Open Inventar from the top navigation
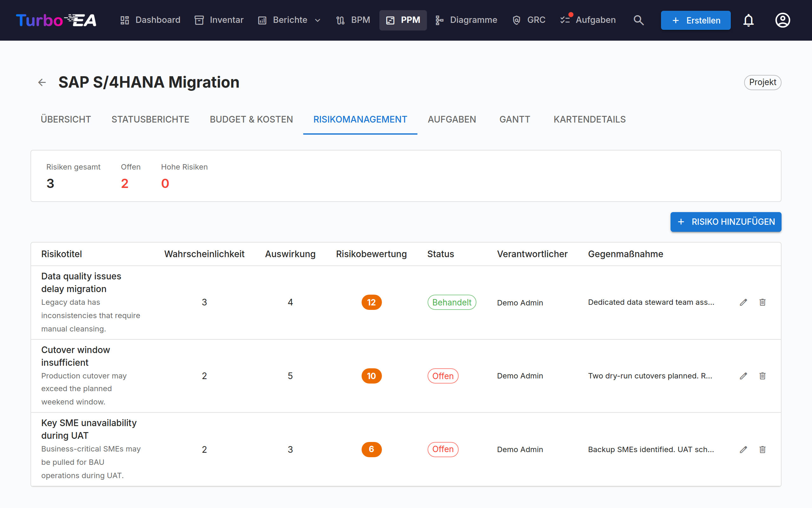 pyautogui.click(x=219, y=20)
